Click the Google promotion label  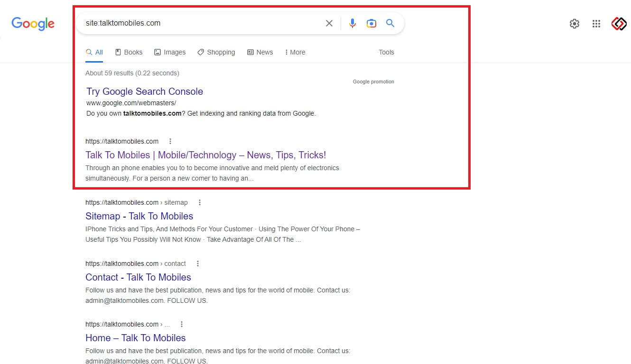373,82
